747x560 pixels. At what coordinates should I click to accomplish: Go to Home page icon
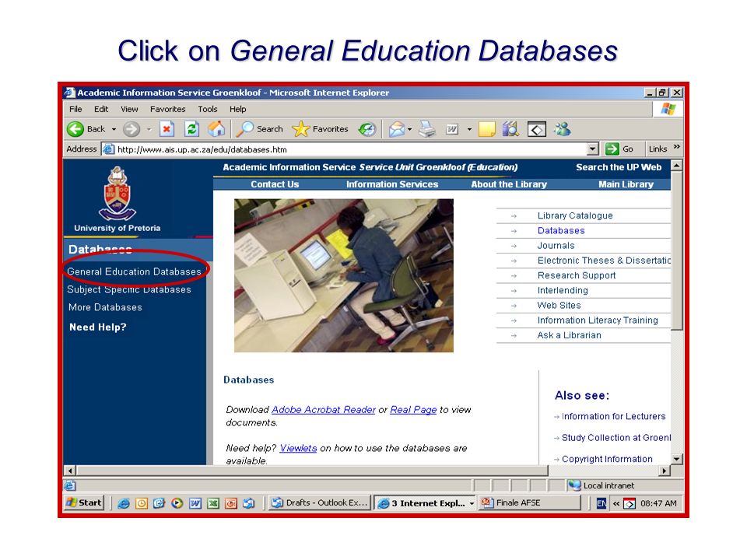pyautogui.click(x=216, y=129)
